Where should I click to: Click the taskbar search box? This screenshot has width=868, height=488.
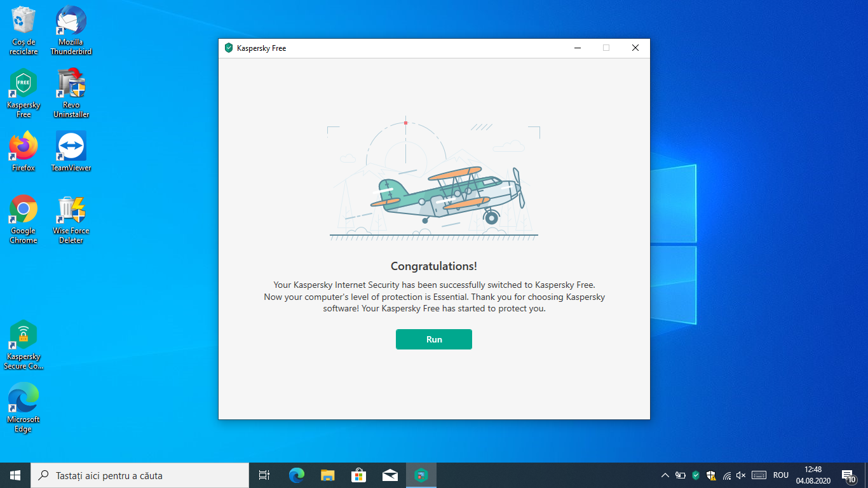point(140,475)
